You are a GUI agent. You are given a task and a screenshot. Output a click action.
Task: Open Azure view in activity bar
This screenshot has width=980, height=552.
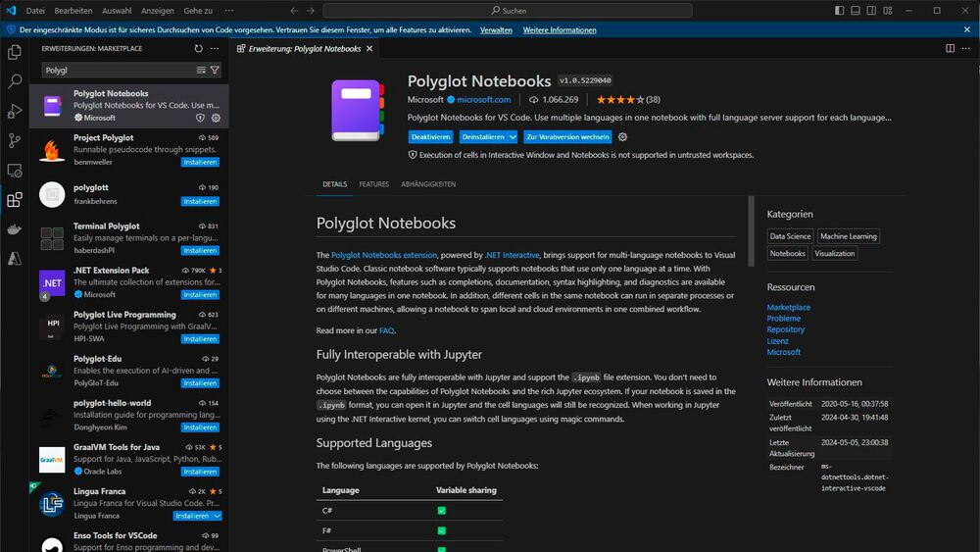(15, 258)
